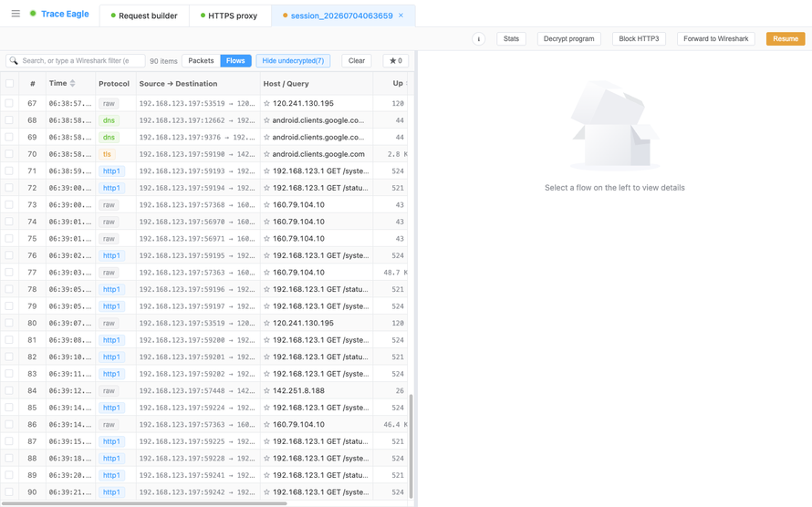Star flow 67 host 120.241.130.195
Viewport: 812px width, 507px height.
click(266, 103)
